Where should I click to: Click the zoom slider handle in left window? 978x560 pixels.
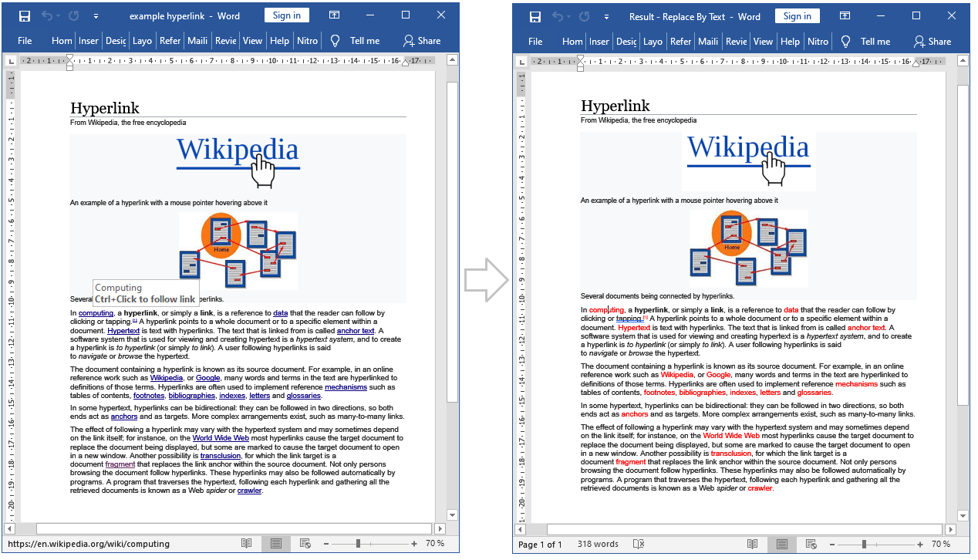[x=358, y=544]
